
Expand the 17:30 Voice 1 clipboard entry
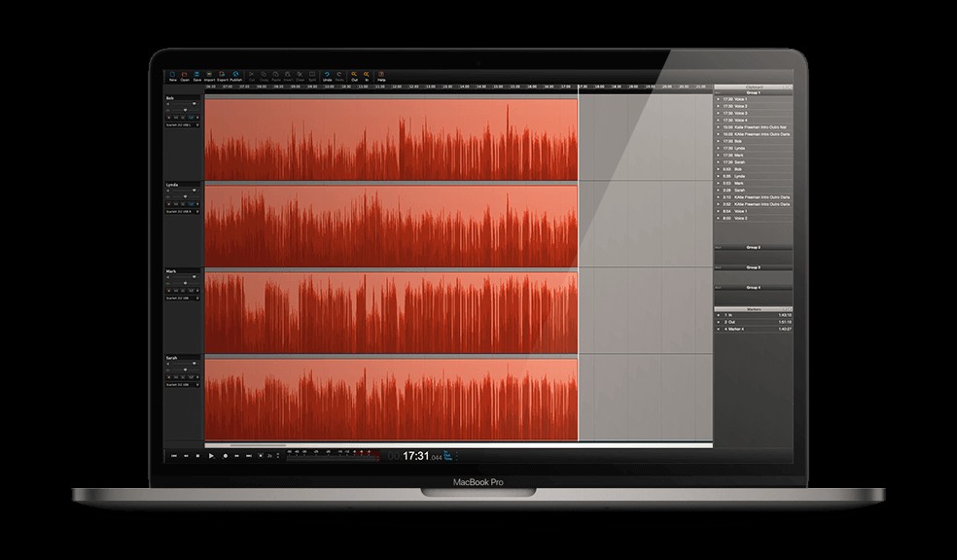click(x=718, y=100)
